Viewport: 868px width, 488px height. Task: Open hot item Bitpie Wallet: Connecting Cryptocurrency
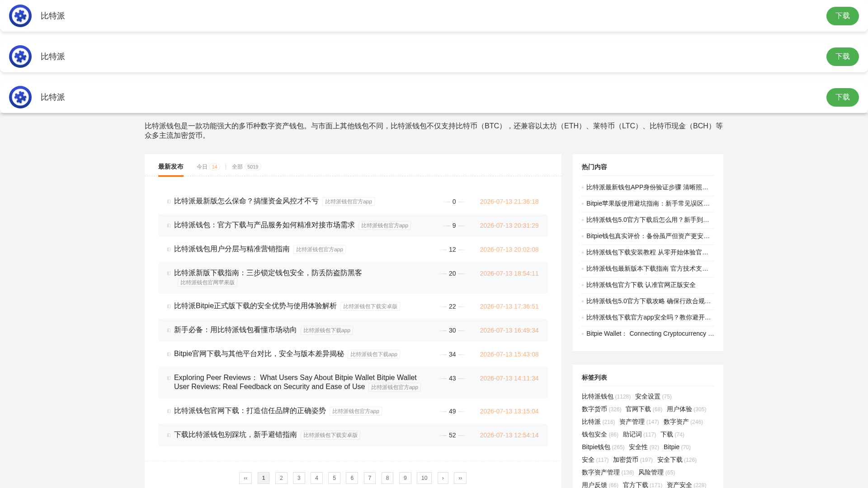click(x=650, y=333)
